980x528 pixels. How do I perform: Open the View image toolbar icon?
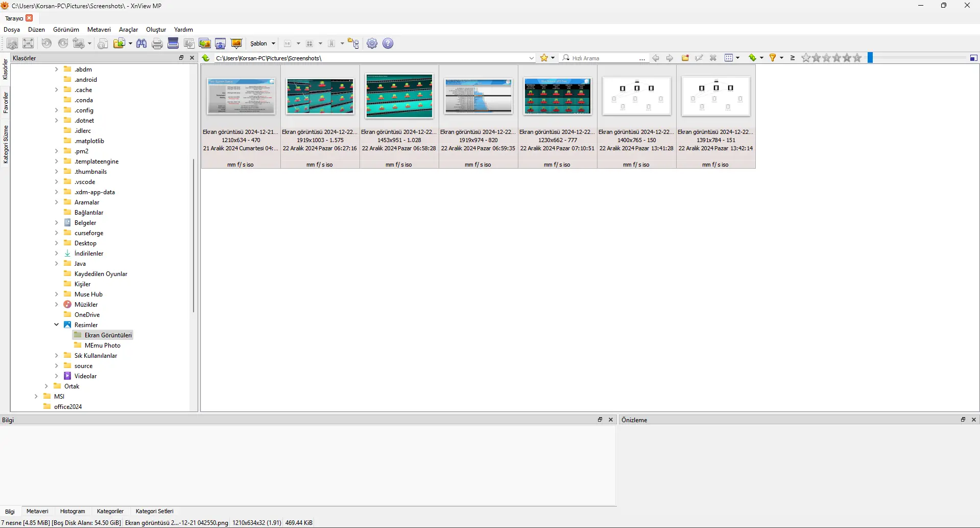[12, 43]
